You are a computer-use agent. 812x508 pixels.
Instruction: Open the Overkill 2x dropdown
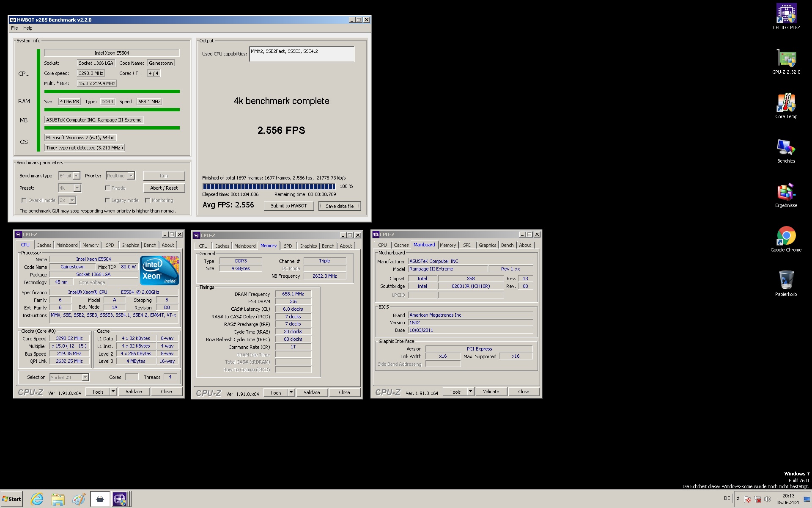72,200
